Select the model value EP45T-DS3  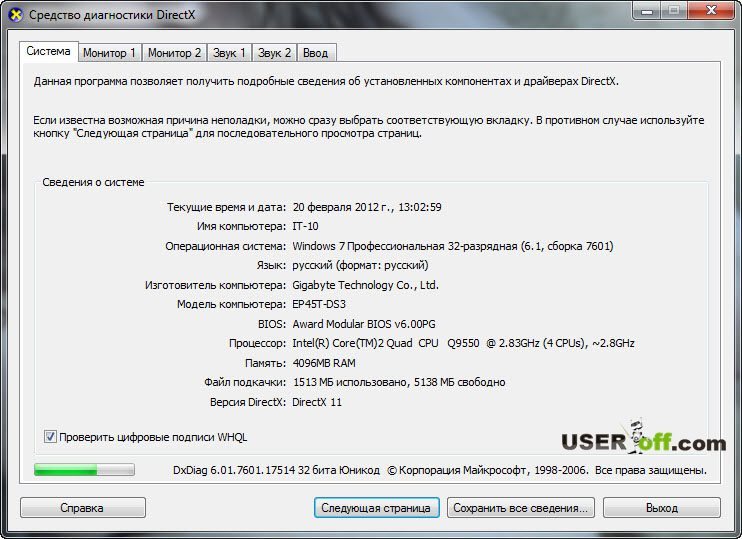tap(319, 304)
